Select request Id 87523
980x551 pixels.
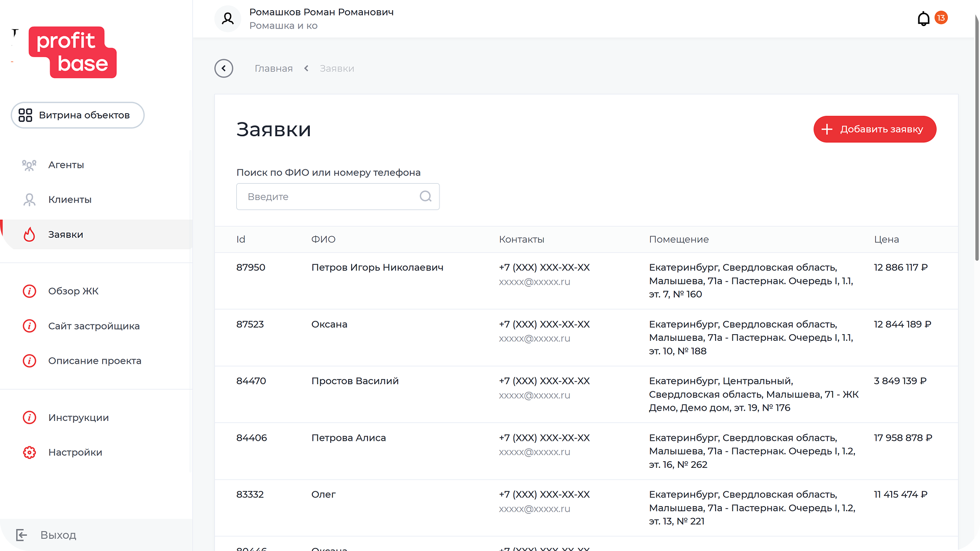click(250, 324)
